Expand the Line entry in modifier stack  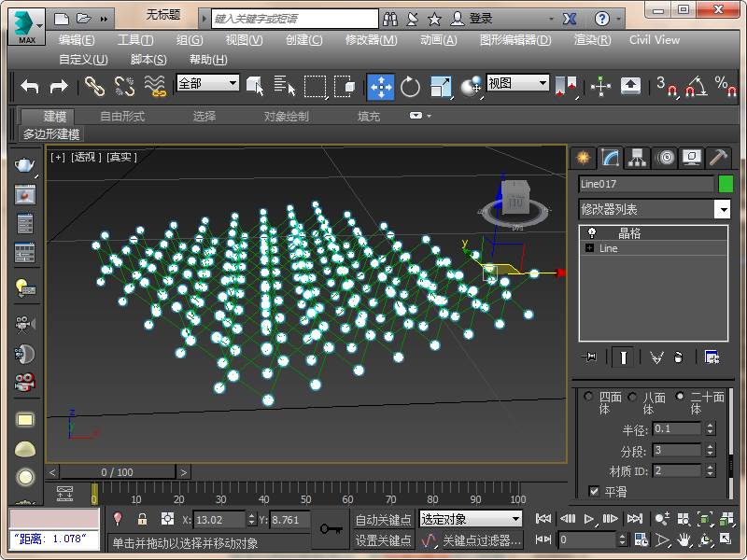(589, 248)
